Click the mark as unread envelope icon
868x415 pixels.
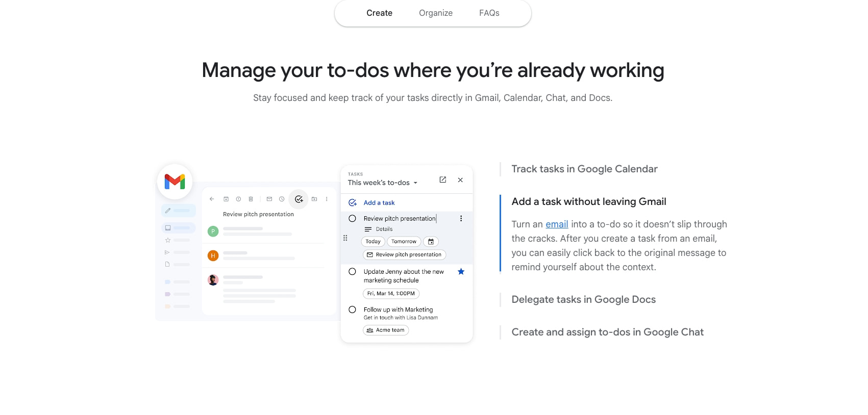click(269, 199)
